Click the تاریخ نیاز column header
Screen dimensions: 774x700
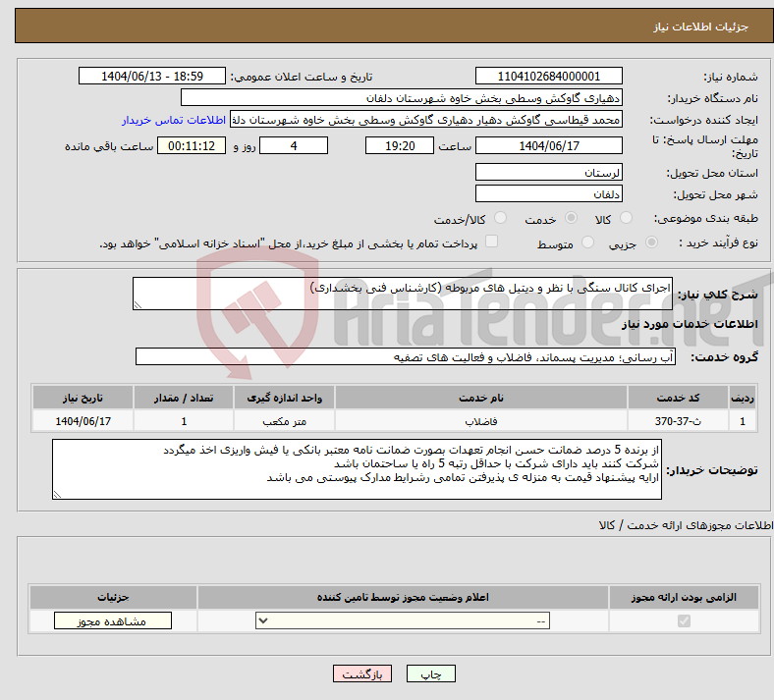tap(83, 398)
